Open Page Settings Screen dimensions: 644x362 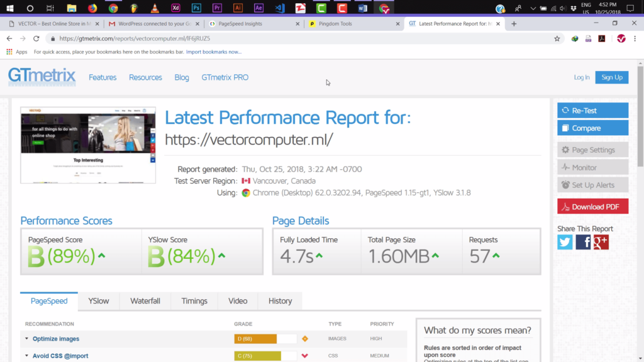pyautogui.click(x=592, y=150)
